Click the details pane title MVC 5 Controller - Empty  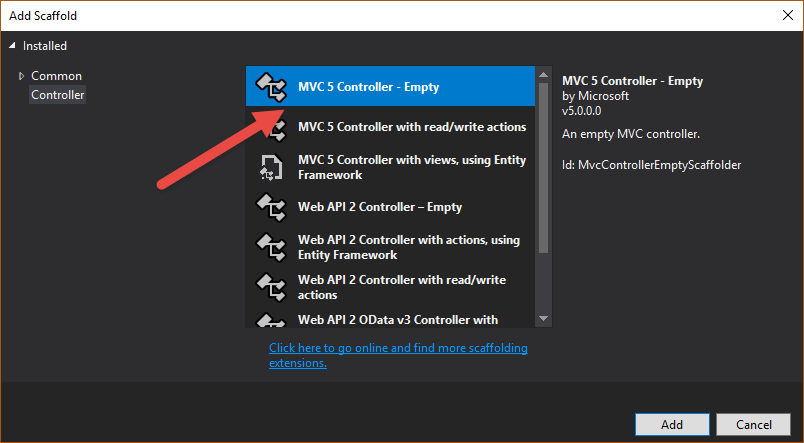point(632,81)
